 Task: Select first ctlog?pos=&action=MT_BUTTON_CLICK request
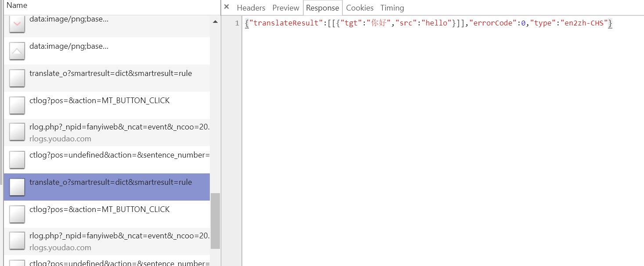pos(107,105)
